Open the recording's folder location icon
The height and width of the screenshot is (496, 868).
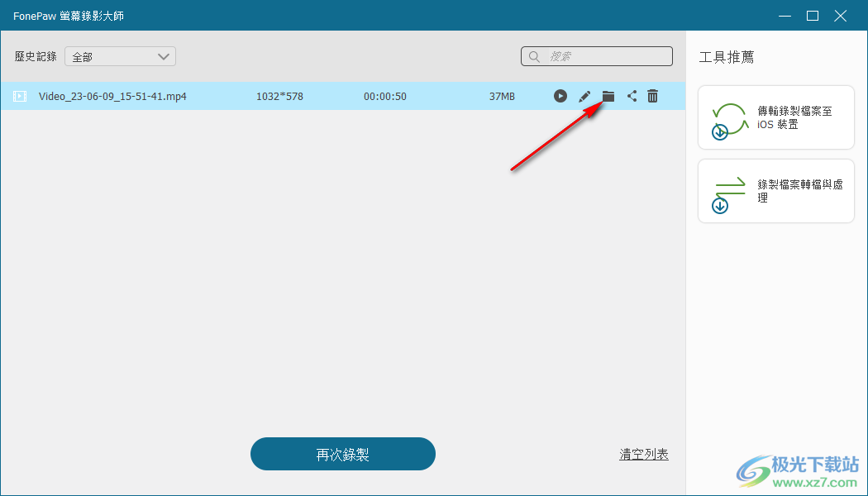(x=608, y=97)
